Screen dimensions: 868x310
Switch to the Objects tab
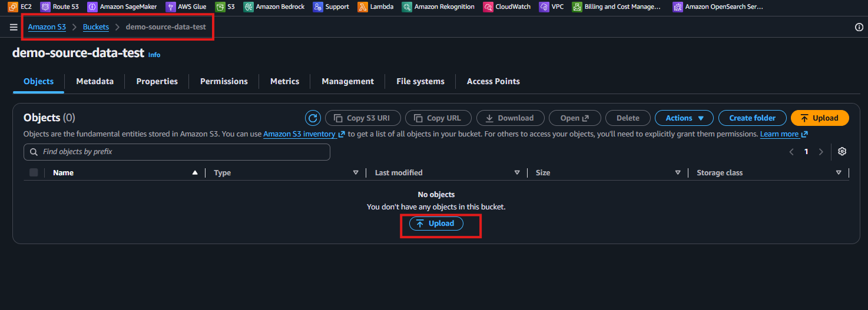(x=38, y=82)
